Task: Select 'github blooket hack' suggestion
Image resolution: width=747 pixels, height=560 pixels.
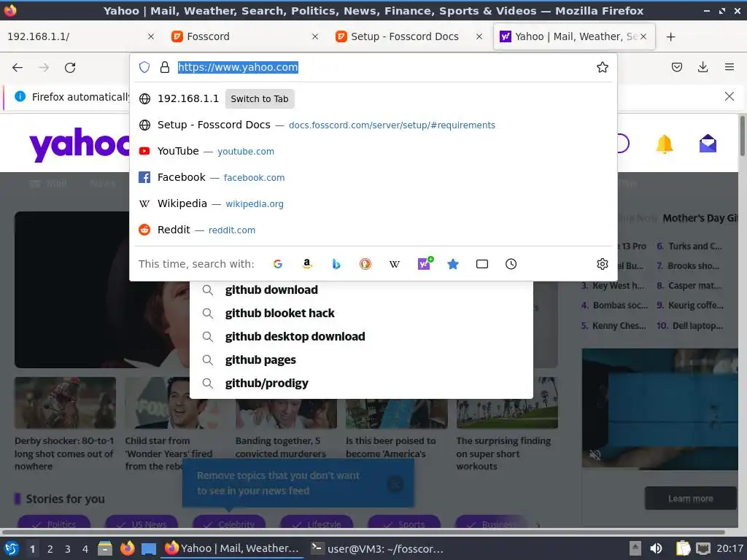Action: (361, 313)
